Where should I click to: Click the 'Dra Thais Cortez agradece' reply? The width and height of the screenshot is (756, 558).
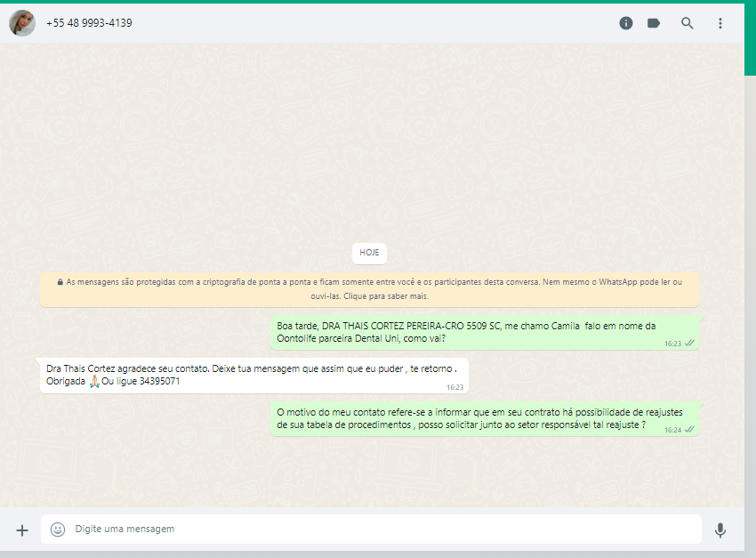click(254, 376)
